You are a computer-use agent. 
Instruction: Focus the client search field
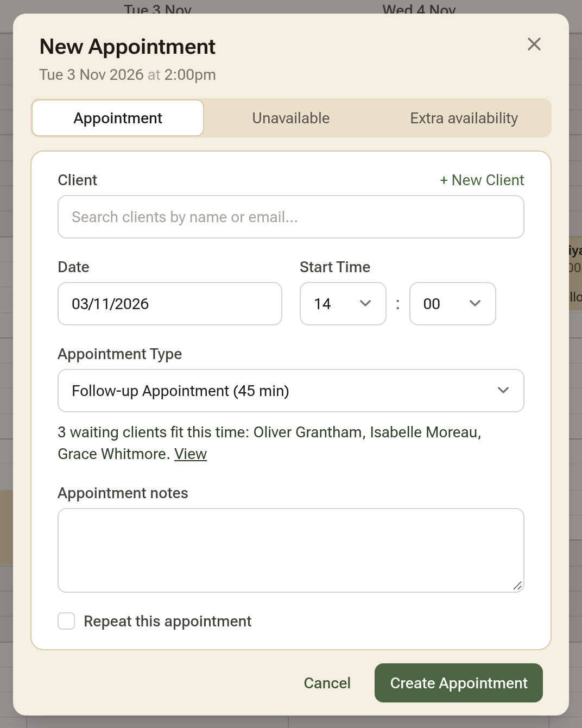point(291,217)
